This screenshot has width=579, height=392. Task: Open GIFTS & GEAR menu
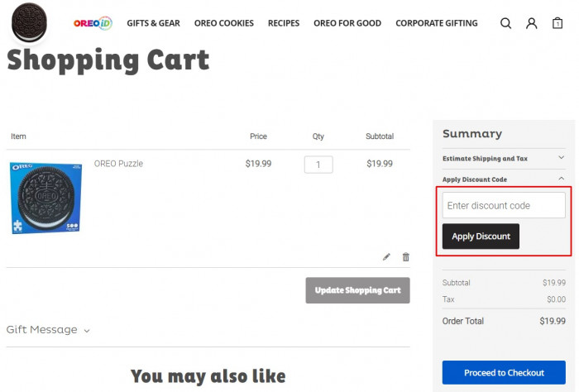pyautogui.click(x=153, y=23)
